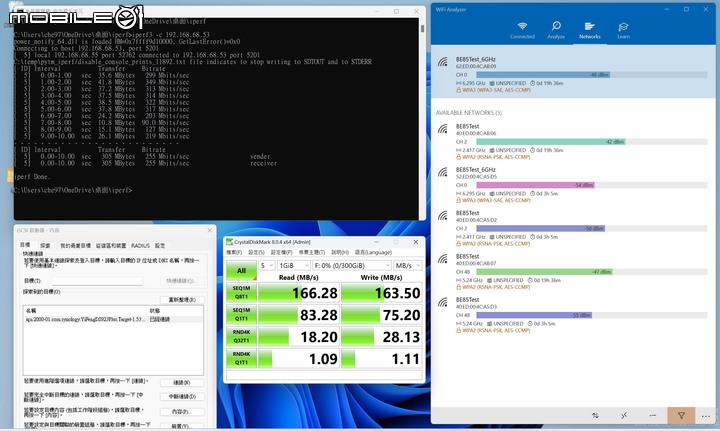Toggle the highlighted filter funnel icon in WiFi Analyzer
This screenshot has height=431, width=720.
(681, 415)
